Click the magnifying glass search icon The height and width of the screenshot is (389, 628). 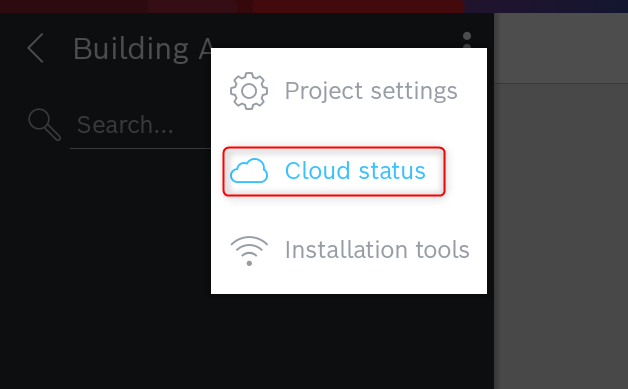pyautogui.click(x=44, y=125)
